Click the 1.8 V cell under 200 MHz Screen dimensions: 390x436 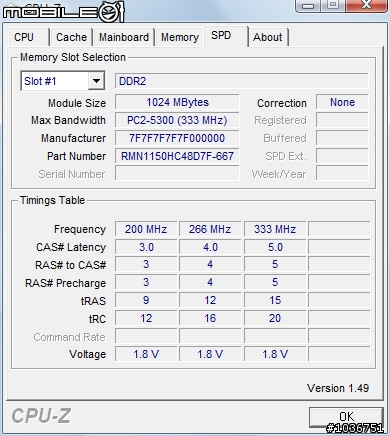(x=146, y=354)
